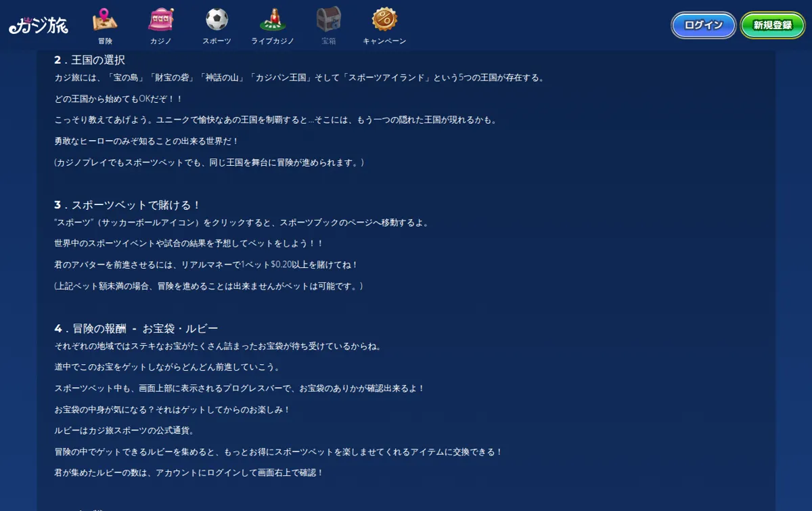The width and height of the screenshot is (812, 511).
Task: Open the スポーツ soccer ball icon
Action: [217, 19]
